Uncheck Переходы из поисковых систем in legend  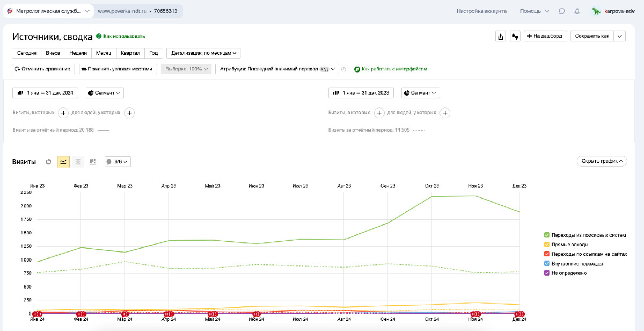[x=546, y=235]
